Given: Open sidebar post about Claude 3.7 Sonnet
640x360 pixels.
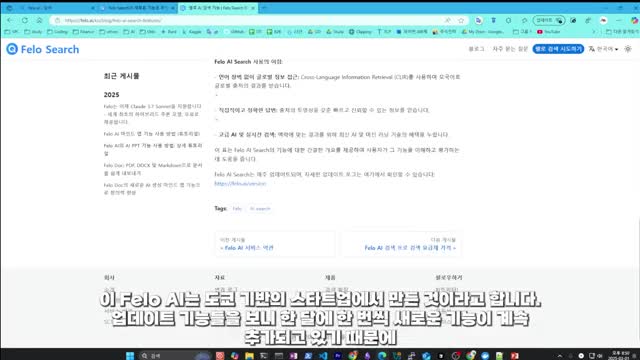Looking at the screenshot, I should click(152, 114).
